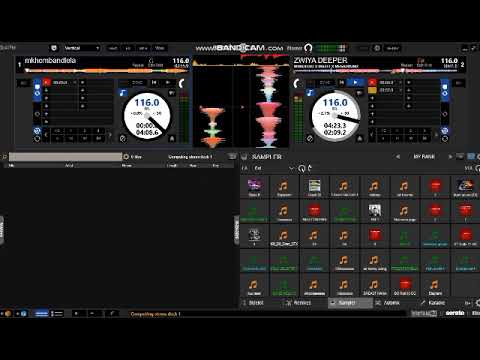
Task: Toggle keylock music note on deck 2
Action: [310, 93]
